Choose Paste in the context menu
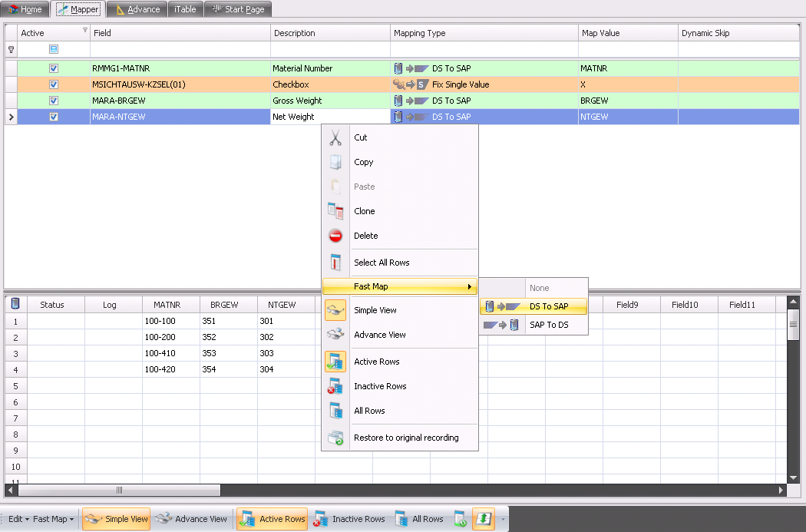This screenshot has width=806, height=532. tap(400, 187)
